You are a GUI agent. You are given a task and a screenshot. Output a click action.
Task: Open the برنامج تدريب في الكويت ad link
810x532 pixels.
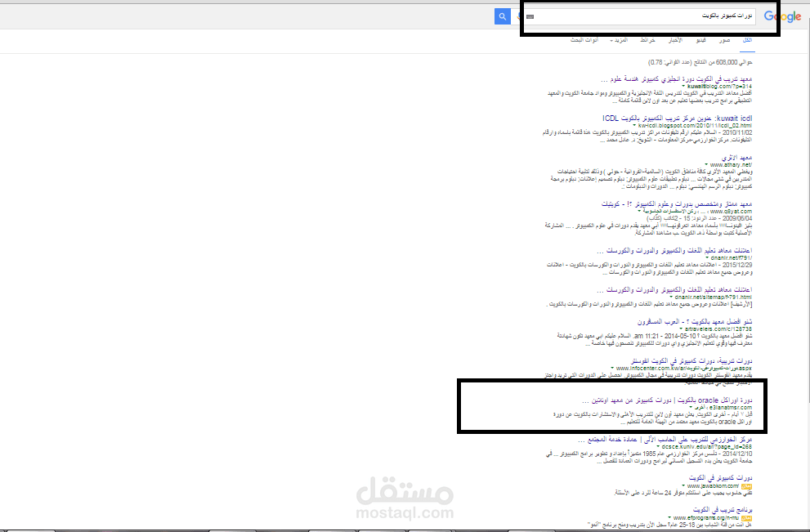click(723, 510)
